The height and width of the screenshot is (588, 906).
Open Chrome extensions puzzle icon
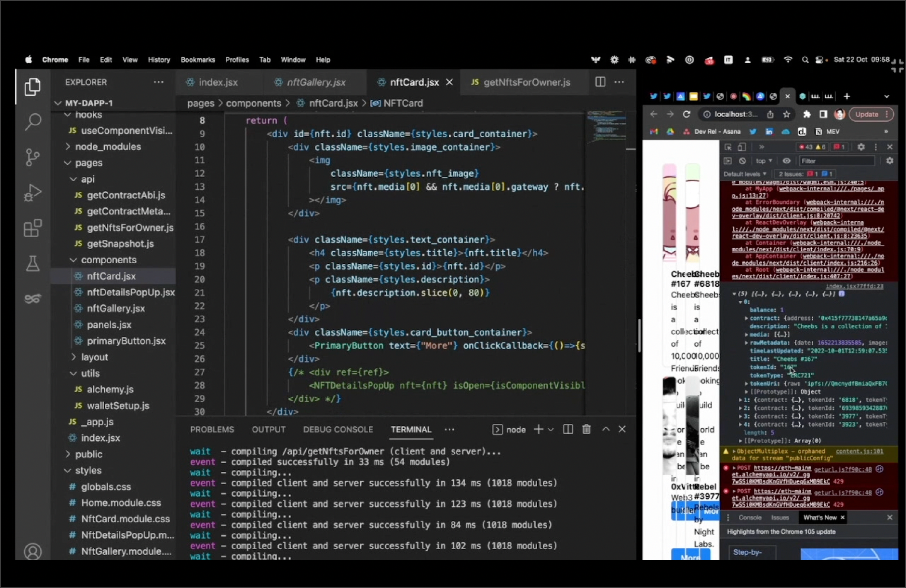[807, 114]
